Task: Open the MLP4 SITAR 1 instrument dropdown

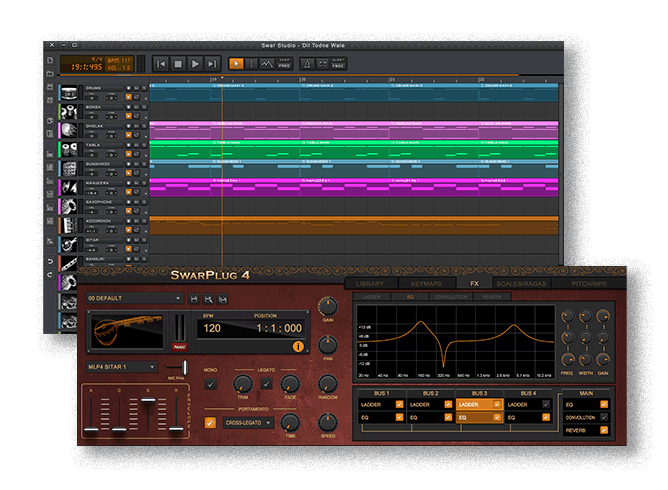Action: [x=122, y=367]
